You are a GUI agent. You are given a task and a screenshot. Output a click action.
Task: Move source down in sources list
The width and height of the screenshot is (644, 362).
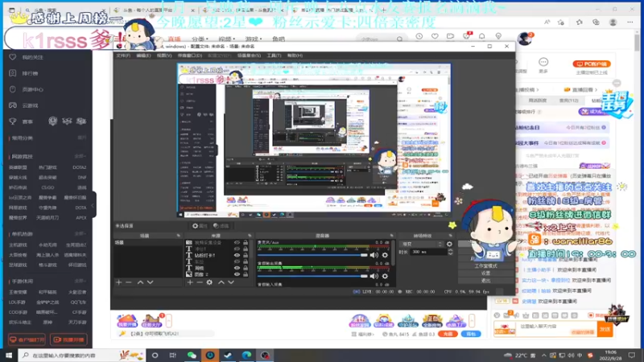coord(231,282)
